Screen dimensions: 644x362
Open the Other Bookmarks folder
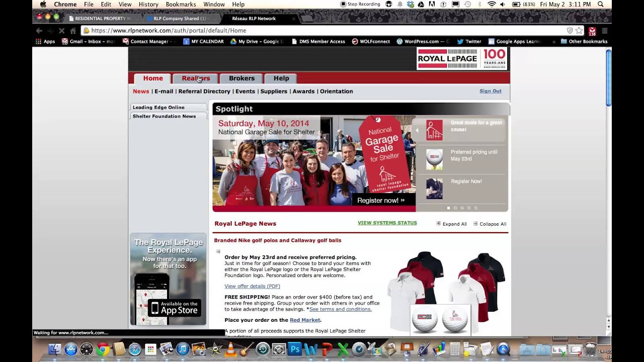point(584,42)
